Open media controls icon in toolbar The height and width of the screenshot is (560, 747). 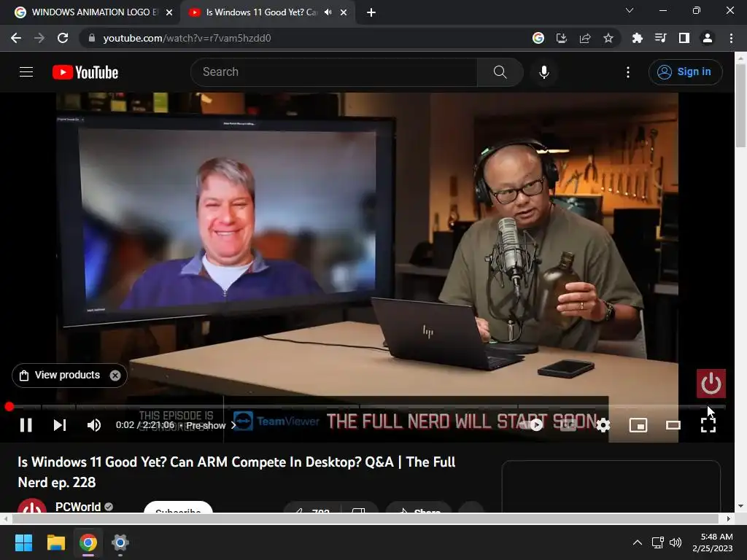660,38
